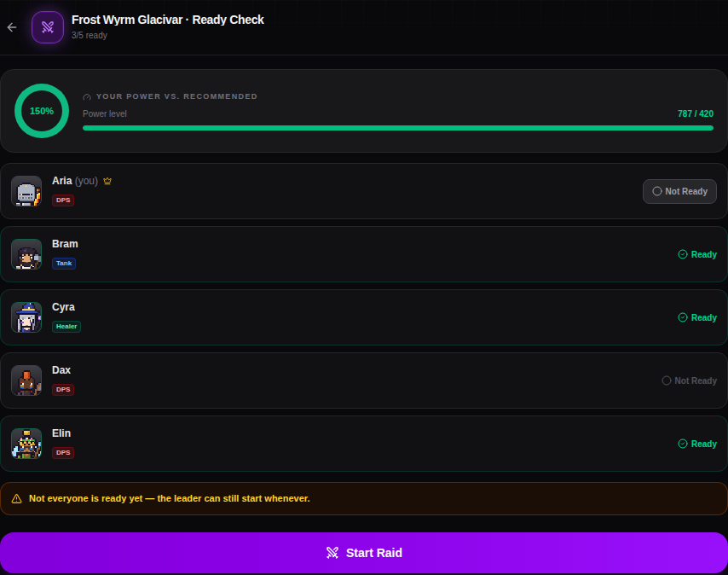Click the name Aria (you)
728x575 pixels.
click(75, 181)
